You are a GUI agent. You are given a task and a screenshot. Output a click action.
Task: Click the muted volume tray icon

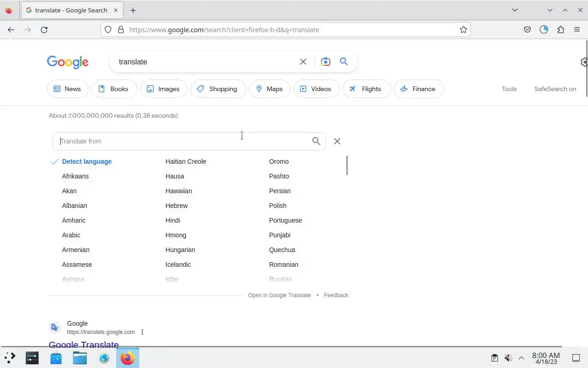508,358
